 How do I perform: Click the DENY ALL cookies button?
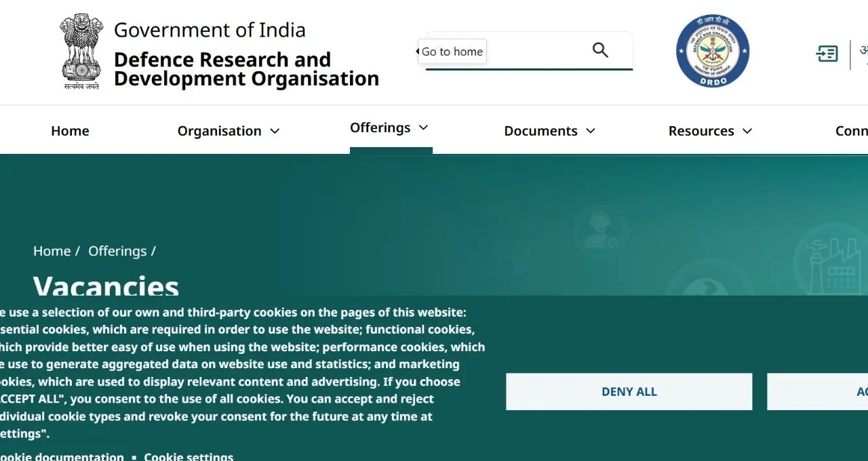629,391
